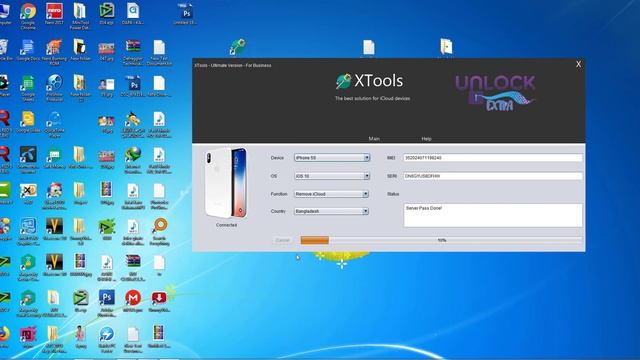Open the Grameenphone modem desktop shortcut
Viewport: 640px width, 360px height.
28,160
